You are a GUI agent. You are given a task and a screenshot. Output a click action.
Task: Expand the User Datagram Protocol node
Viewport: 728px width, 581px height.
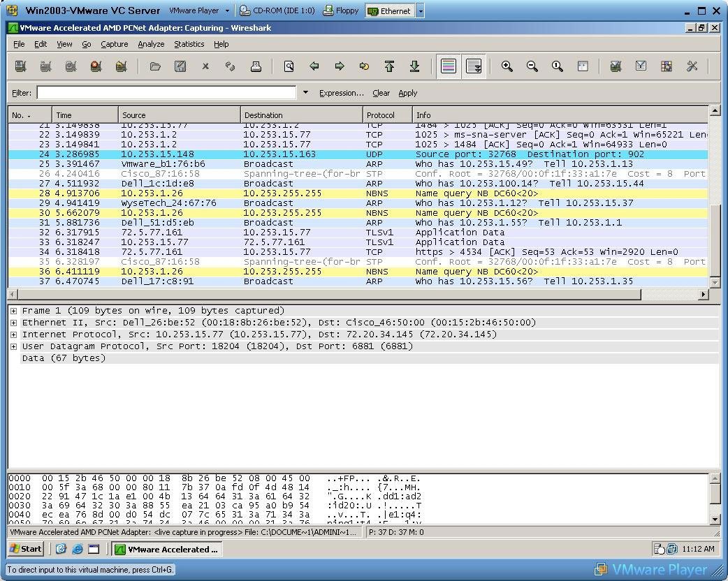tap(13, 346)
